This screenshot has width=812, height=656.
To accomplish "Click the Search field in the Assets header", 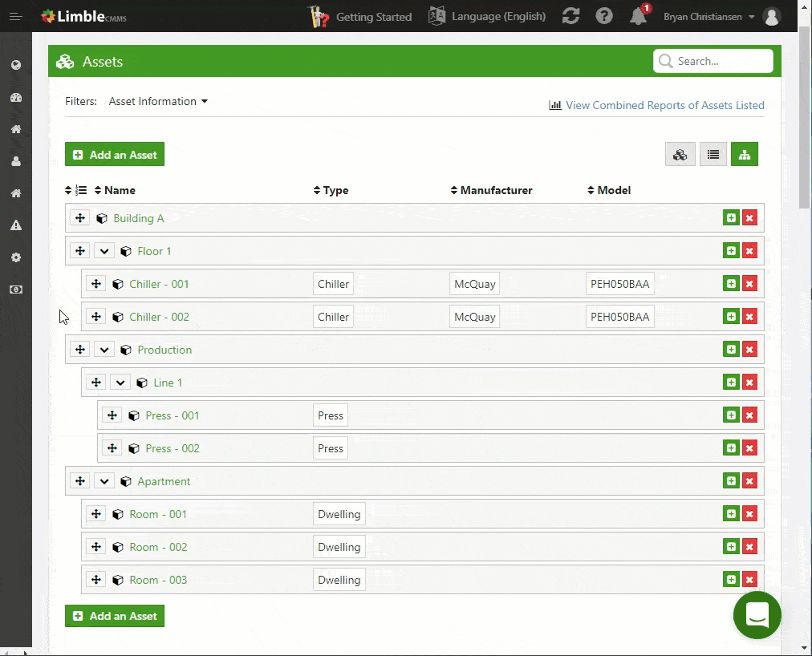I will [713, 61].
